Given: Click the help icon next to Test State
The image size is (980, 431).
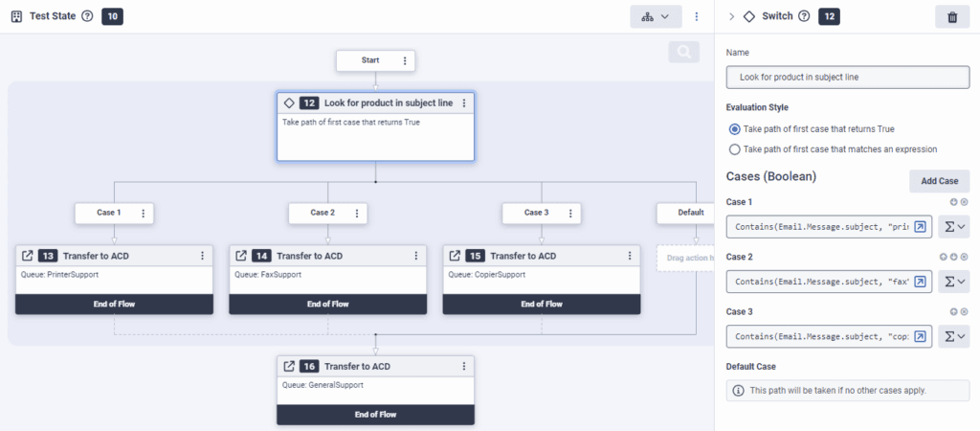Looking at the screenshot, I should 87,16.
